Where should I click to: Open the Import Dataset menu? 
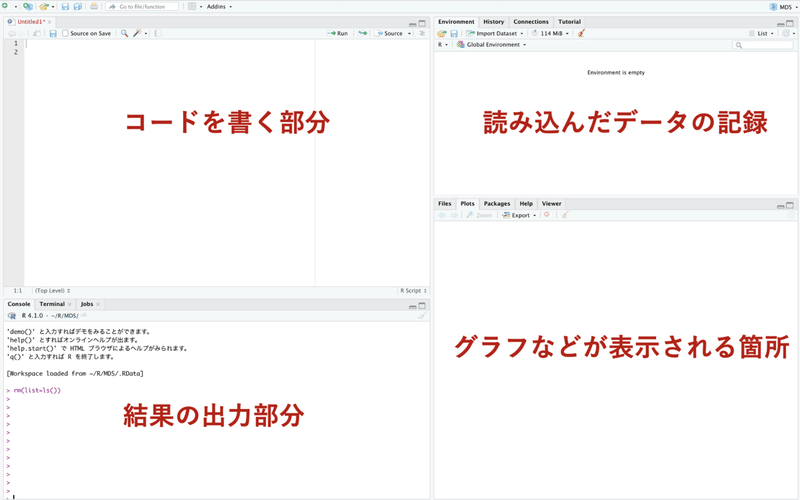[x=495, y=34]
